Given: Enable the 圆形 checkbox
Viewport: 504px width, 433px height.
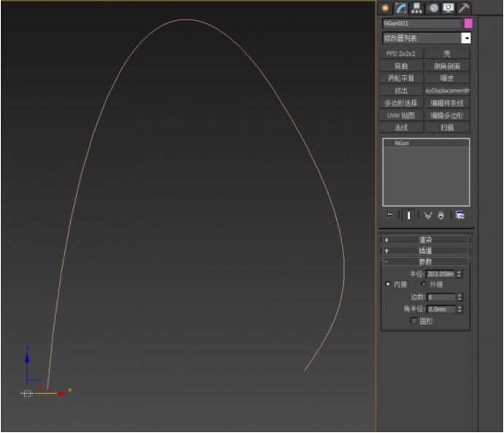Looking at the screenshot, I should (x=414, y=321).
